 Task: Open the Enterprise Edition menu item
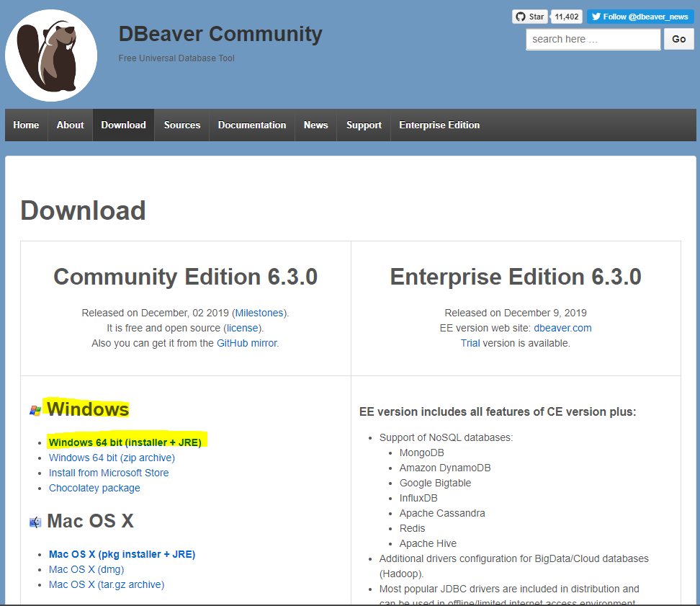coord(439,125)
